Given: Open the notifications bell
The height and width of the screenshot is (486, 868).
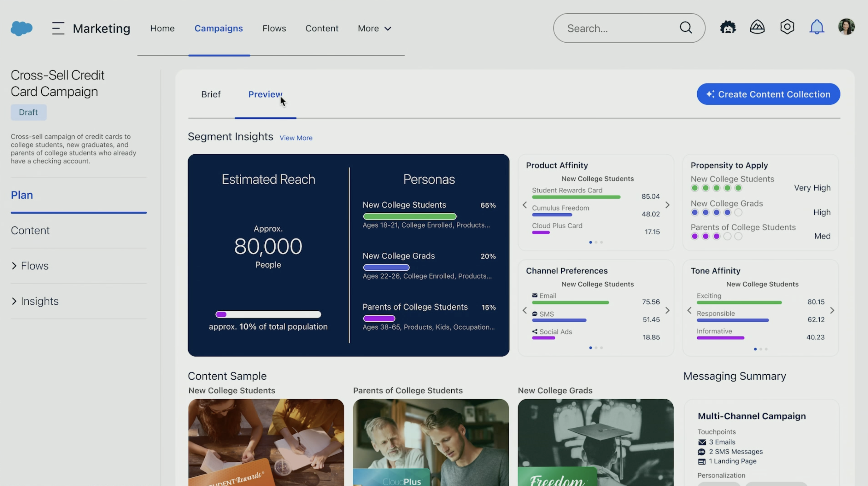Looking at the screenshot, I should (x=816, y=27).
